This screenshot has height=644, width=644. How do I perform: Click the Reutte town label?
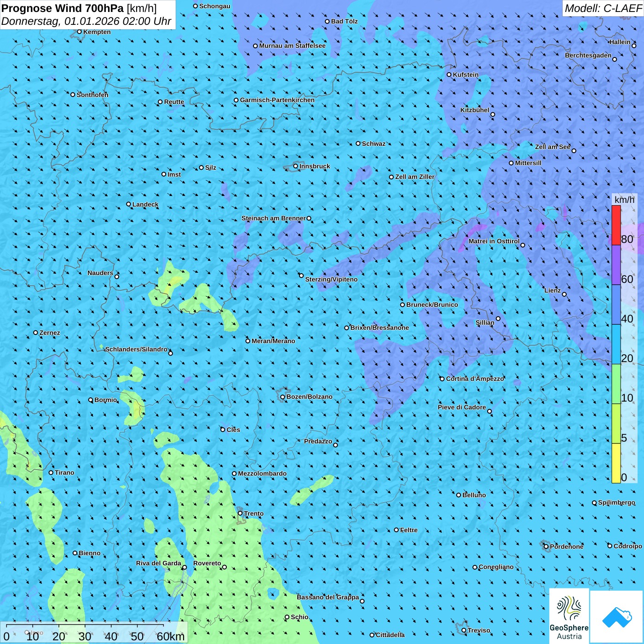(174, 102)
